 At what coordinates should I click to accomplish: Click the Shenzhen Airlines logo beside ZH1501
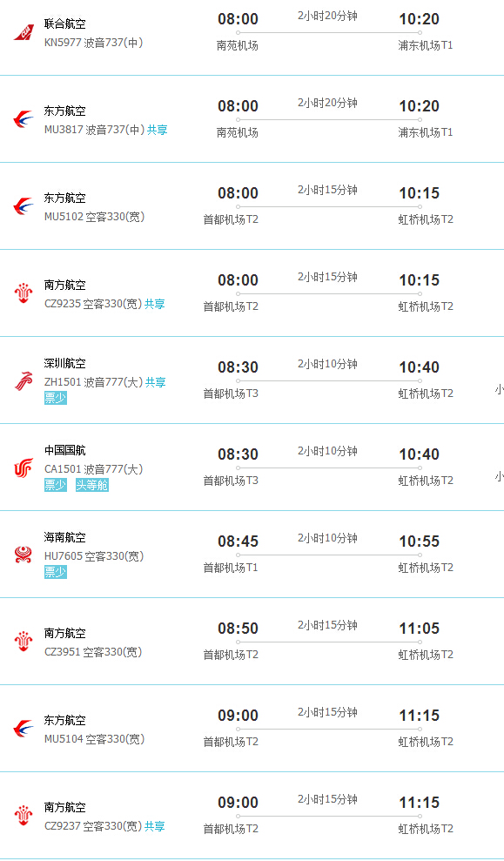(24, 380)
